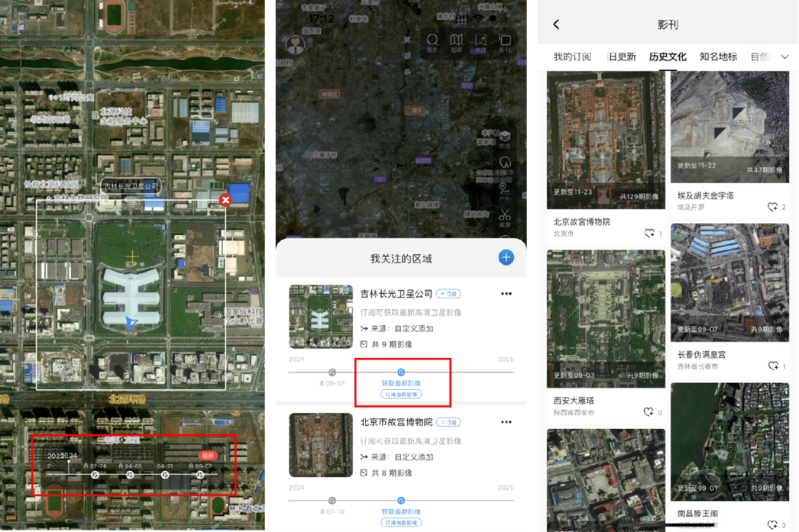Image resolution: width=799 pixels, height=532 pixels.
Task: Open more options for 北京市故宫博物院
Action: (x=506, y=422)
